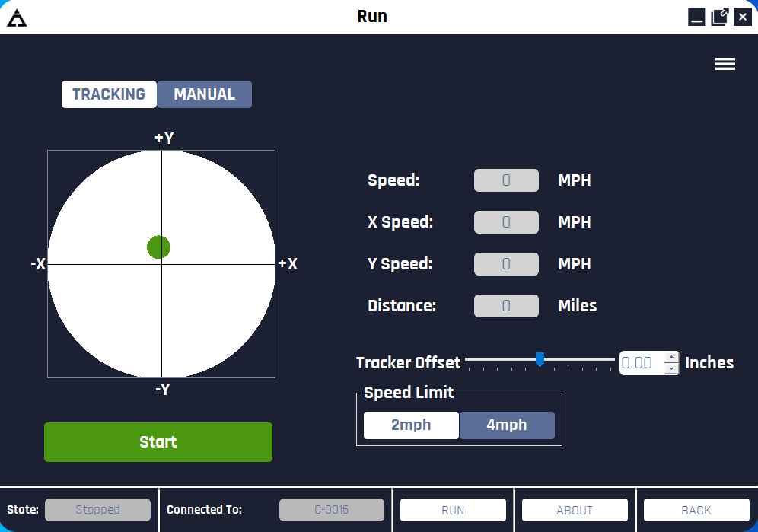Viewport: 758px width, 532px height.
Task: Click the green tracker dot
Action: click(x=158, y=247)
